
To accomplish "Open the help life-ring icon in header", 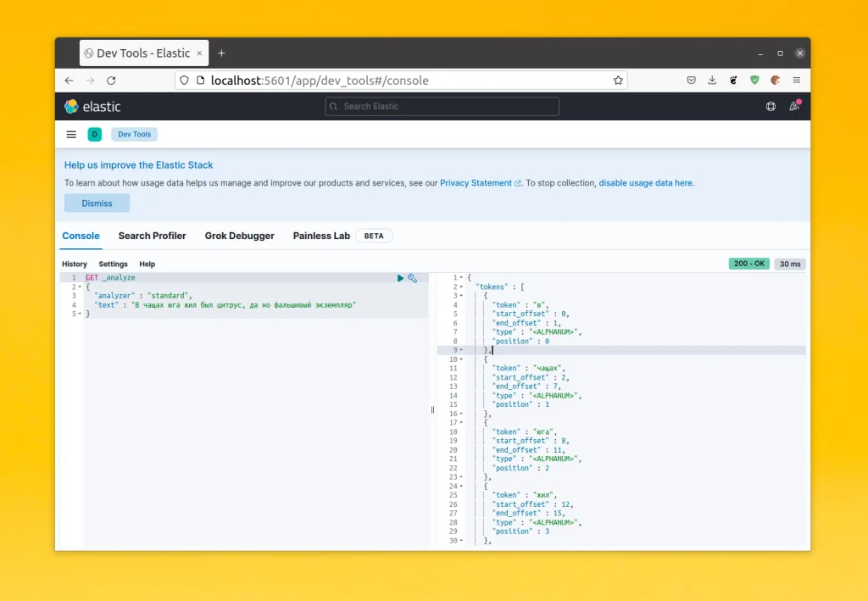I will coord(771,106).
